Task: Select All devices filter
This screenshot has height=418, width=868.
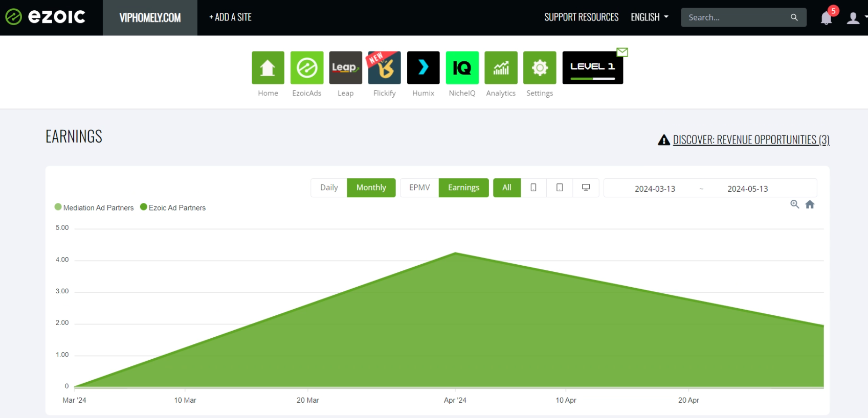Action: [507, 188]
